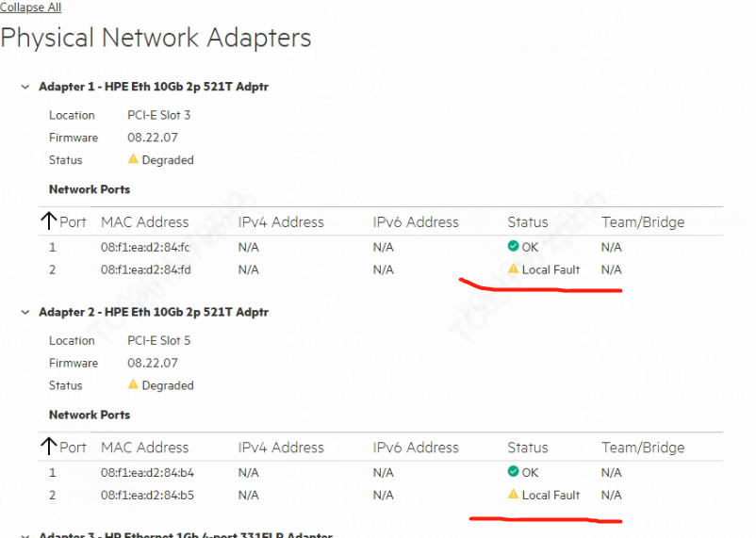Click Adapter 2 Port column sort arrow
The width and height of the screenshot is (756, 538).
pyautogui.click(x=51, y=448)
